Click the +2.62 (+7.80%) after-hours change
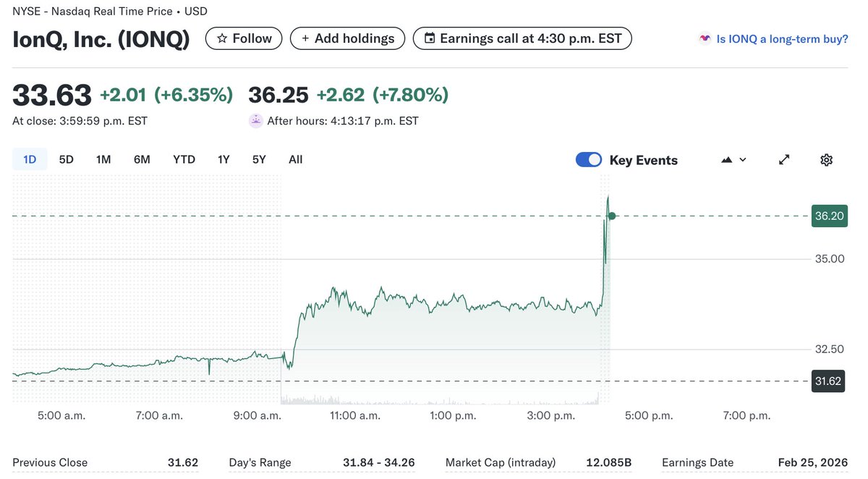The width and height of the screenshot is (868, 479). [x=383, y=95]
